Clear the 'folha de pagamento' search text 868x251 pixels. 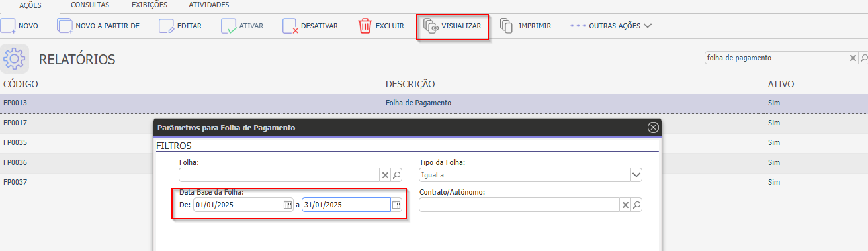(852, 58)
